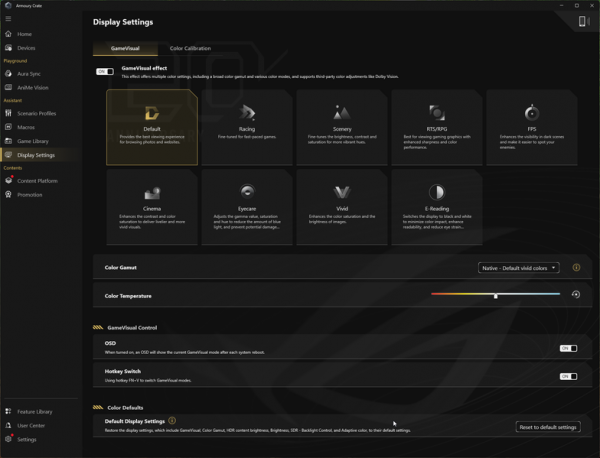The height and width of the screenshot is (458, 600).
Task: Select the Eyecare mode icon
Action: click(247, 192)
